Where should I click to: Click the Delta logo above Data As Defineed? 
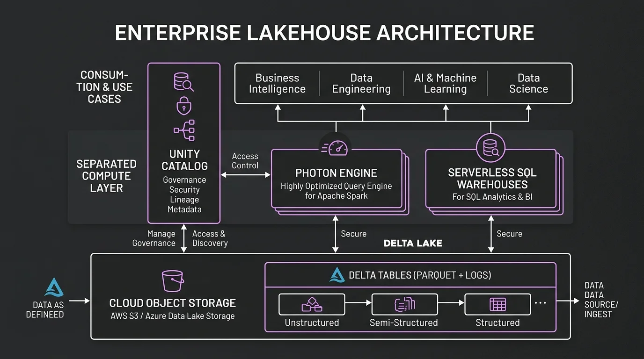(x=54, y=287)
